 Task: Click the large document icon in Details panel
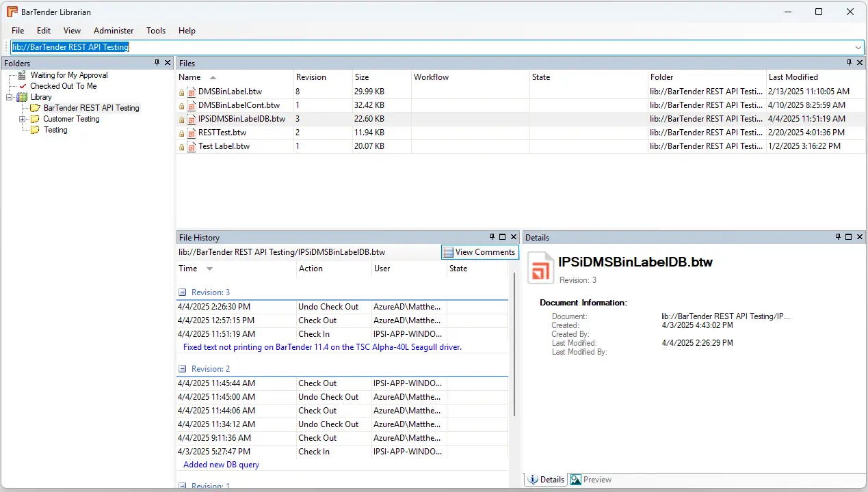[540, 267]
